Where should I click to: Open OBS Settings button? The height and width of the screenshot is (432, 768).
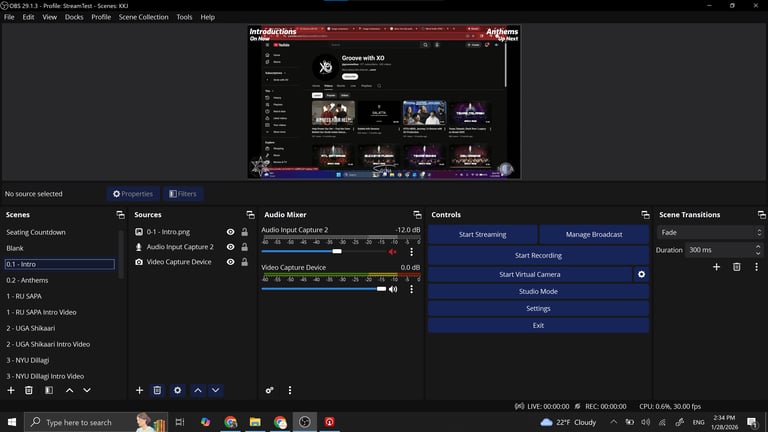[538, 309]
